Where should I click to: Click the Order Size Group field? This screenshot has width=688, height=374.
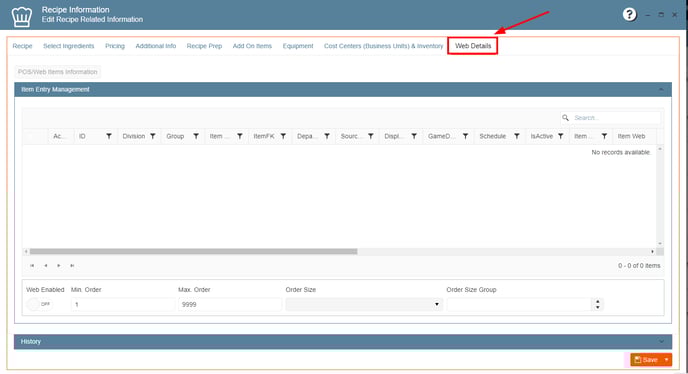[520, 304]
